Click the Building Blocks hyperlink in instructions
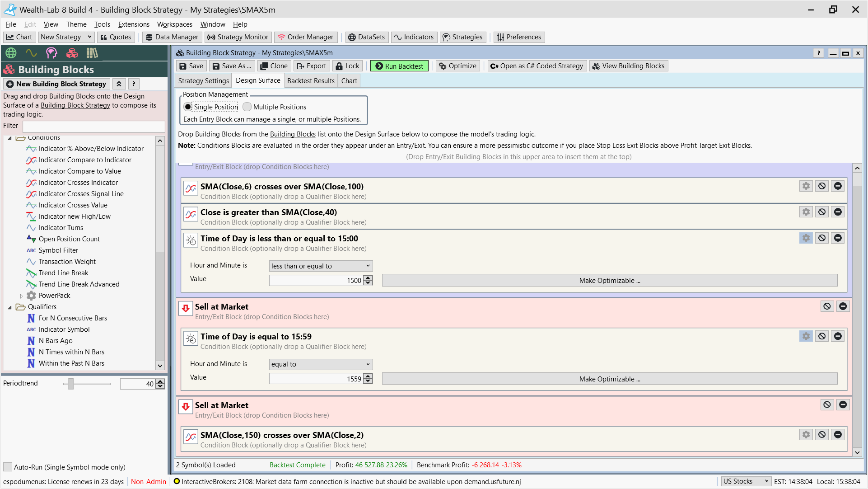 pyautogui.click(x=293, y=134)
